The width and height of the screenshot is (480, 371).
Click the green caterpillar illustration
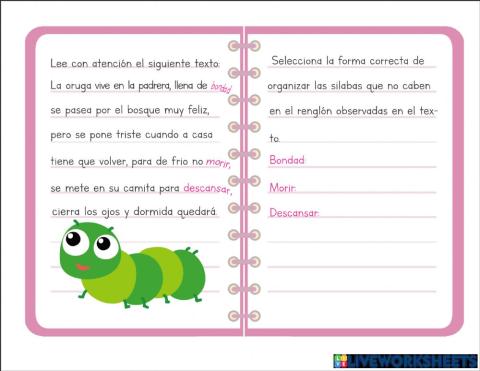tap(133, 264)
